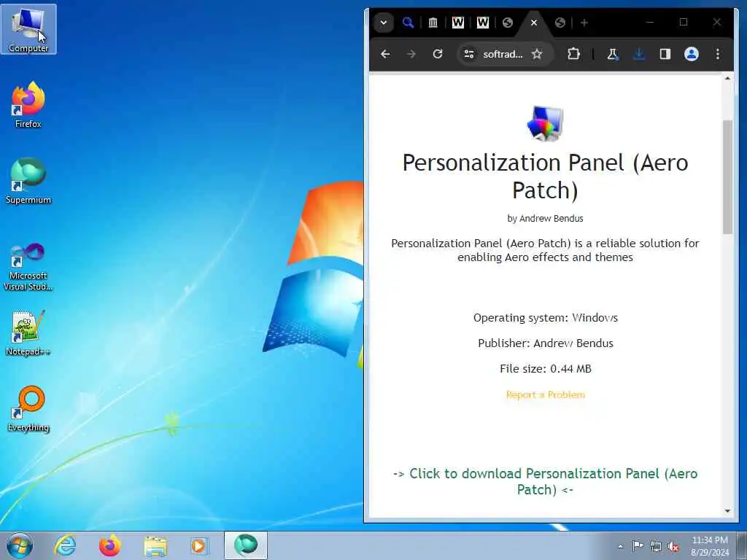Select the Microsoft Visual Studio desktop shortcut
The width and height of the screenshot is (747, 560).
pyautogui.click(x=28, y=267)
